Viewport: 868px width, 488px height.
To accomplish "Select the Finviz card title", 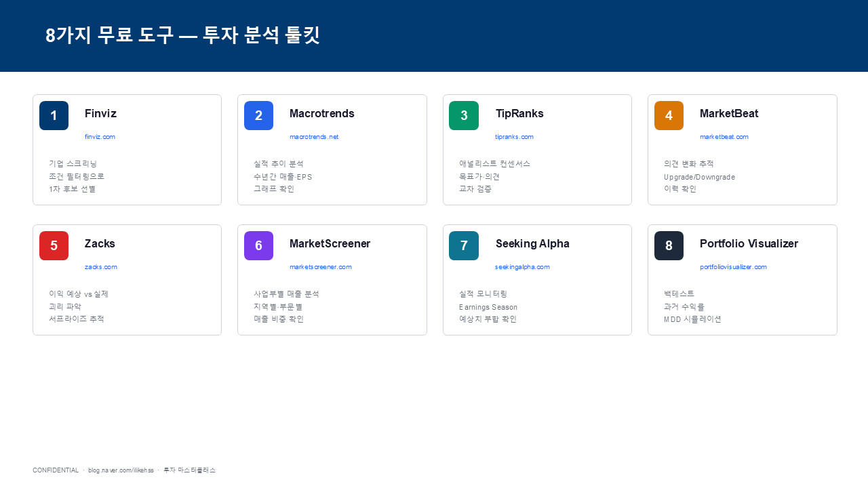I will click(x=100, y=113).
